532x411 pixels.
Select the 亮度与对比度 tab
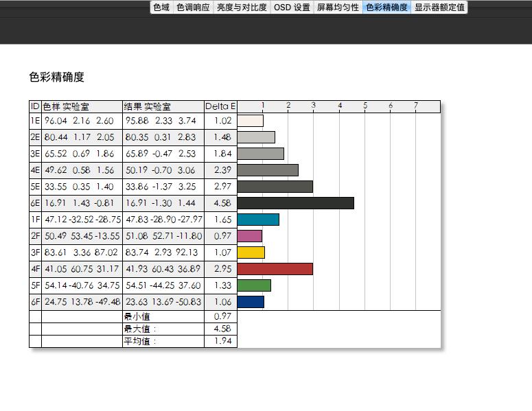pos(242,8)
